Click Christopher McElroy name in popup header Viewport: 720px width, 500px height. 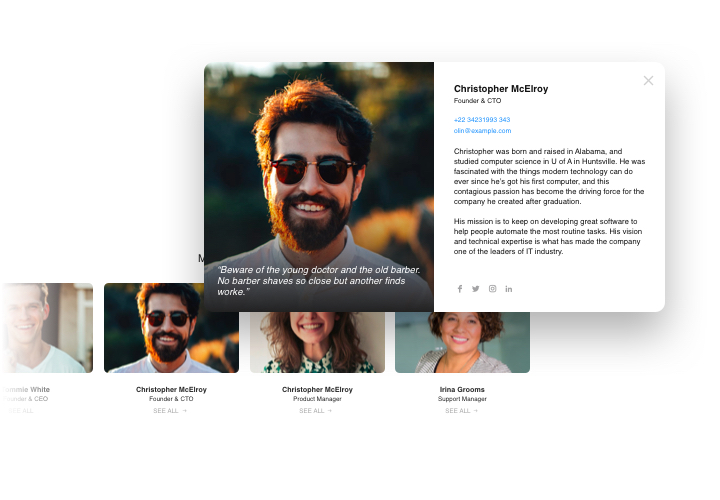tap(501, 89)
